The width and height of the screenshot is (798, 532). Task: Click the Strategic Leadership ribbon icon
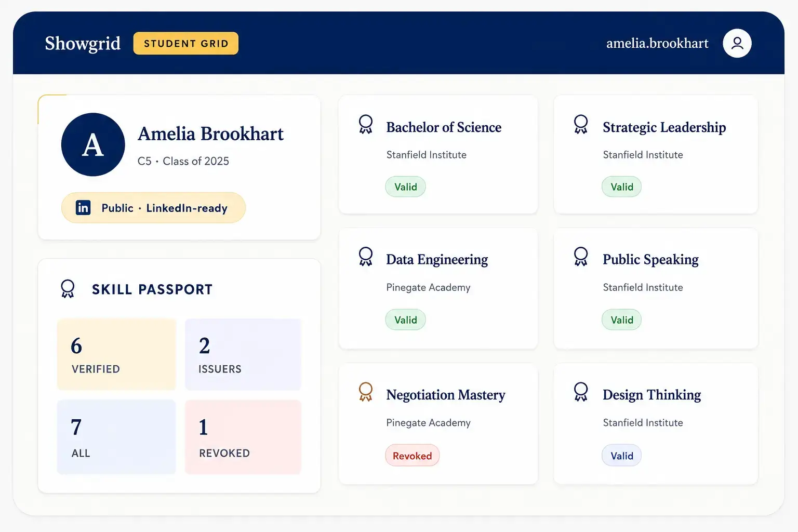coord(581,125)
